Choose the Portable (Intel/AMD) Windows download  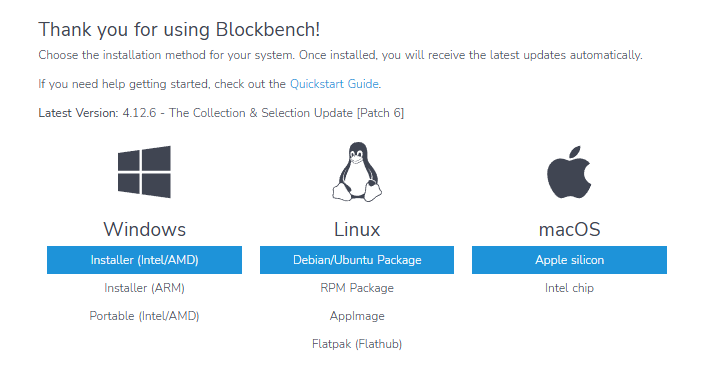pyautogui.click(x=144, y=316)
